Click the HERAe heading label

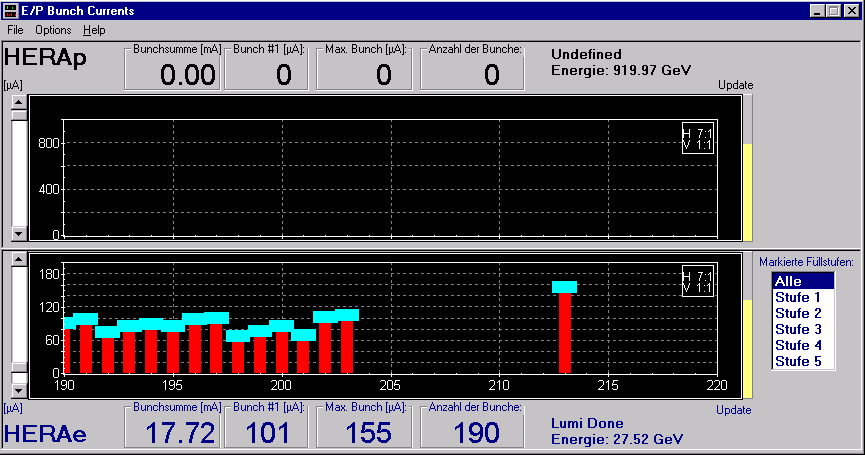45,434
